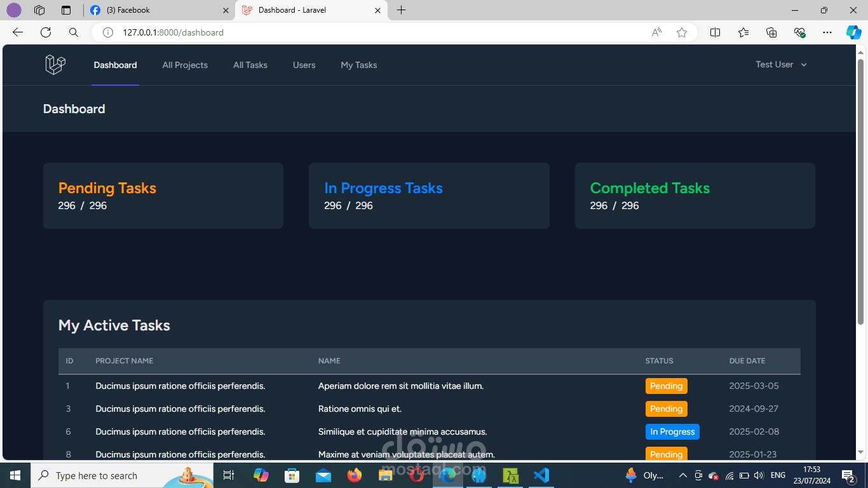
Task: Launch Firefox from the taskbar
Action: click(x=355, y=475)
